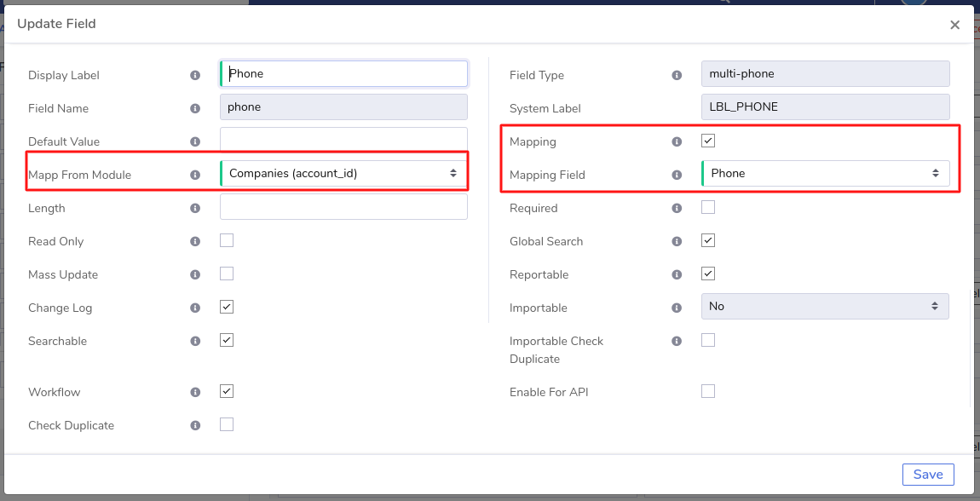Screen dimensions: 980x501
Task: Click the info icon beside Change Log
Action: pos(195,308)
